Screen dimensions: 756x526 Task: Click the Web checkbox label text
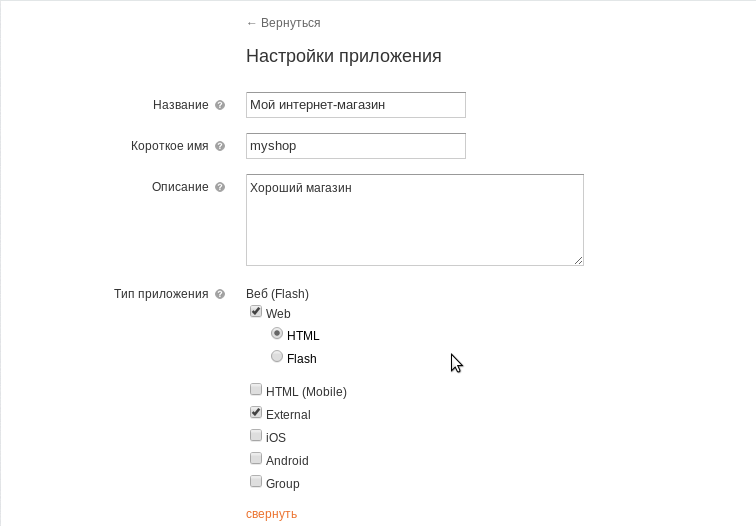278,314
